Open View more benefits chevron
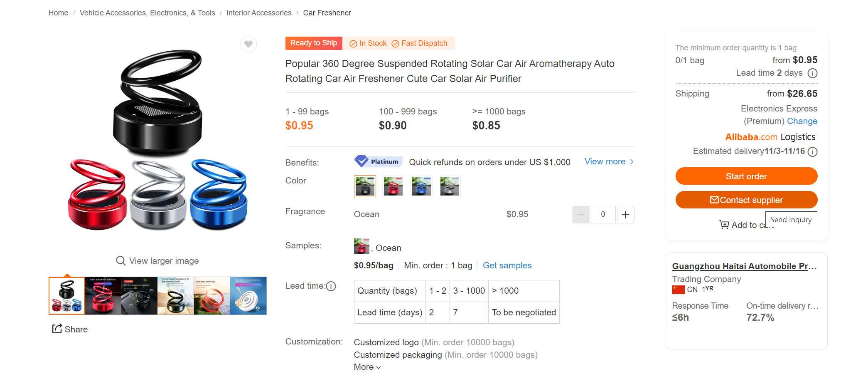Screen dimensions: 868x374 (632, 161)
